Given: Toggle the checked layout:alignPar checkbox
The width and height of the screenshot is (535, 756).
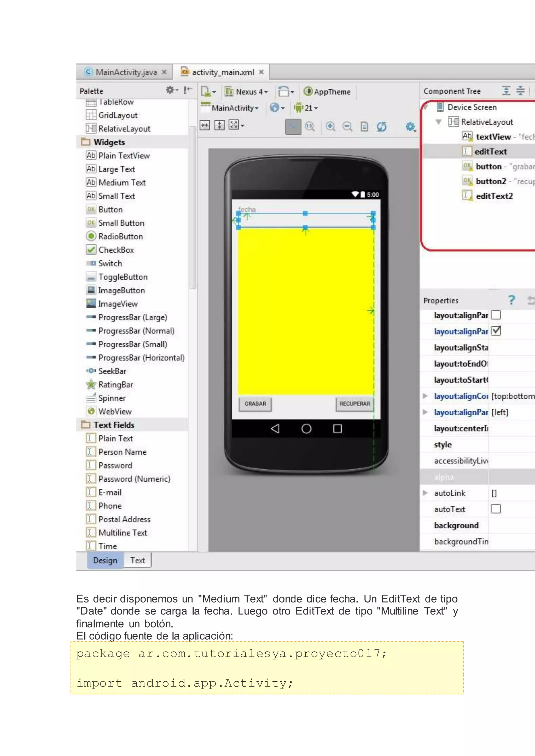Looking at the screenshot, I should [496, 330].
